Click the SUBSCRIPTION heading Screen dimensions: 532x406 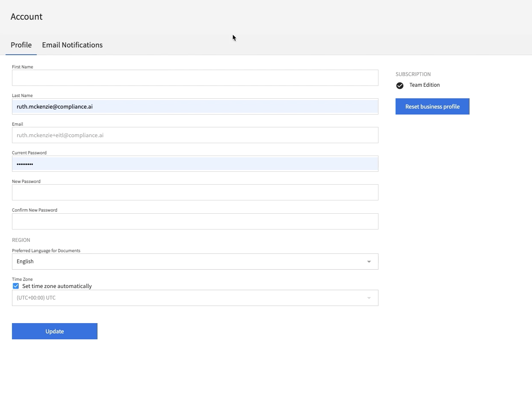[413, 74]
